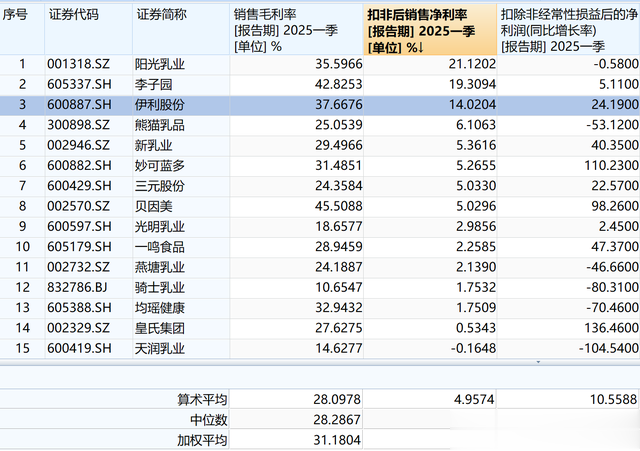This screenshot has height=451, width=640.
Task: Click stock code 600597.SH
Action: [79, 227]
